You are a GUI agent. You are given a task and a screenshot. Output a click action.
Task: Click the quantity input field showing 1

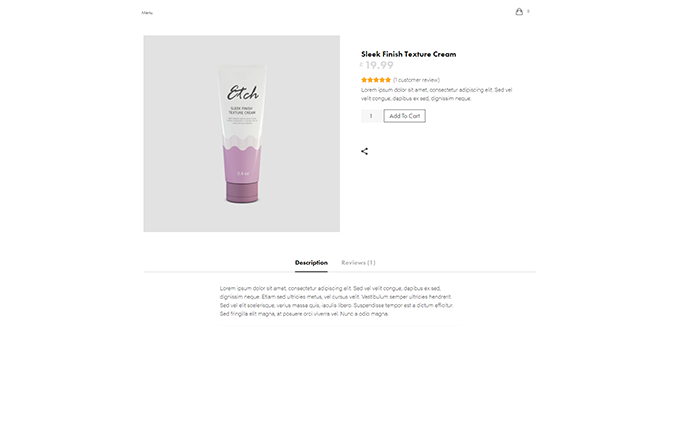(371, 116)
